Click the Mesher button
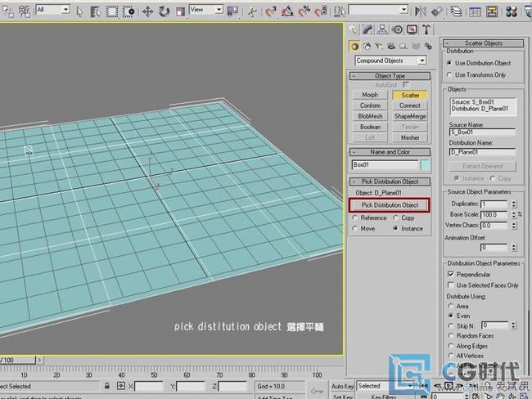Viewport: 532px width, 399px height. pos(410,137)
